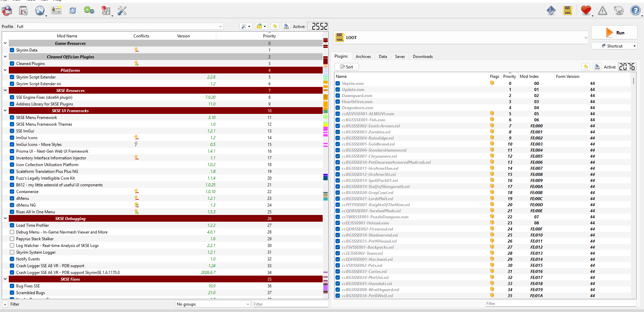The width and height of the screenshot is (644, 312).
Task: Open the No groups dropdown
Action: click(213, 304)
